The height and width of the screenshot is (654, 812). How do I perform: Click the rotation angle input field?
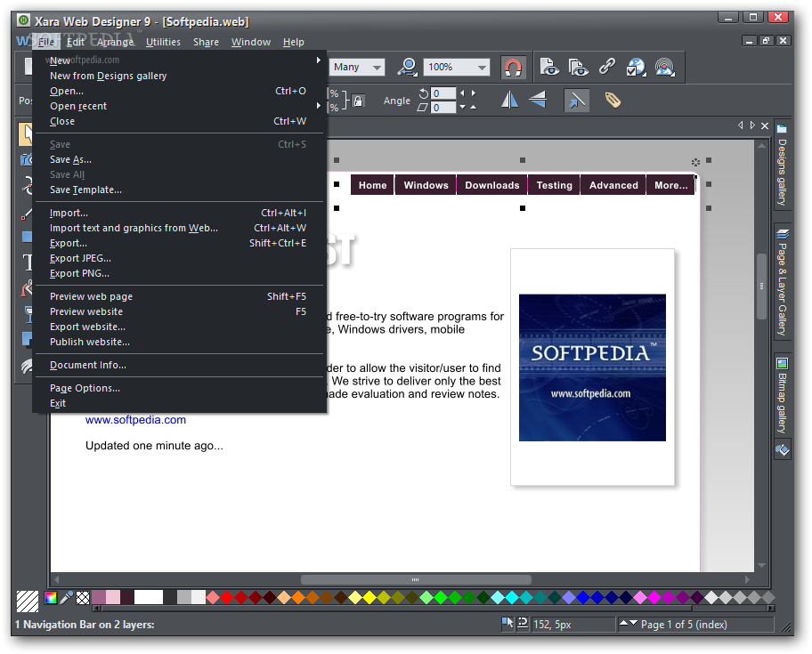[443, 93]
